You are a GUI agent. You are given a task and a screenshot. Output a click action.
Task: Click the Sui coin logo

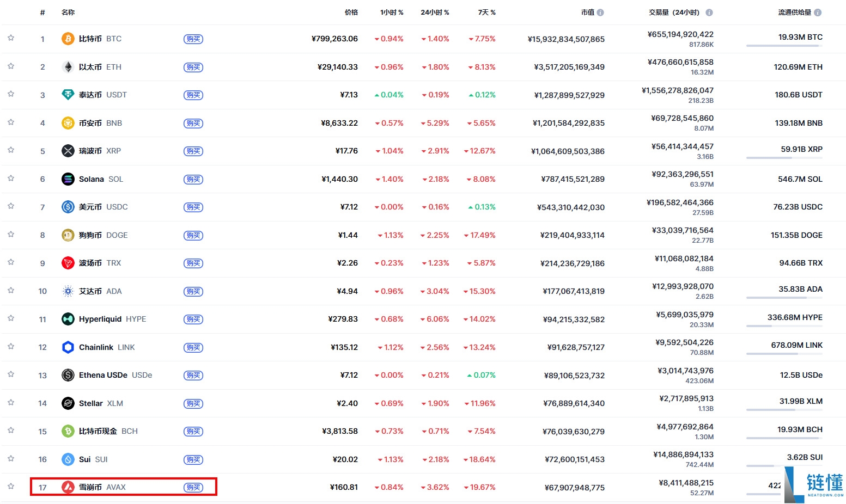[x=68, y=459]
